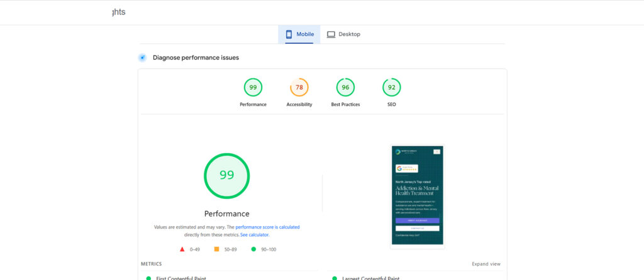Click the red triangle 0–49 legend icon
This screenshot has height=280, width=644.
tap(182, 249)
